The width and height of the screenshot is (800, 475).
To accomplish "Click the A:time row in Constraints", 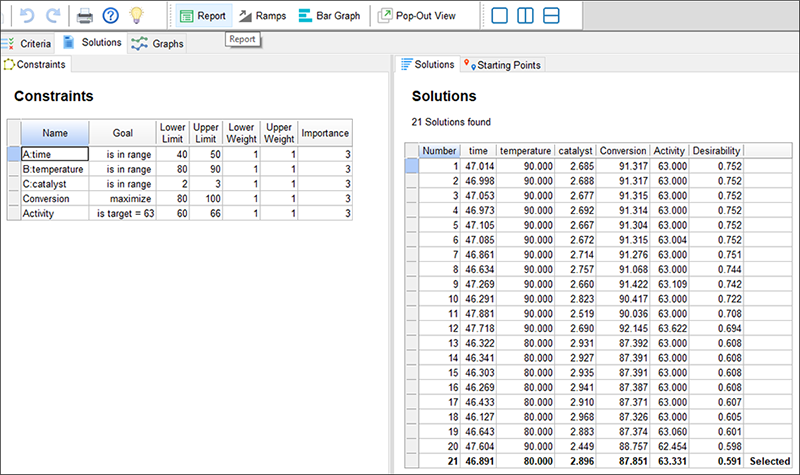I will [x=53, y=155].
